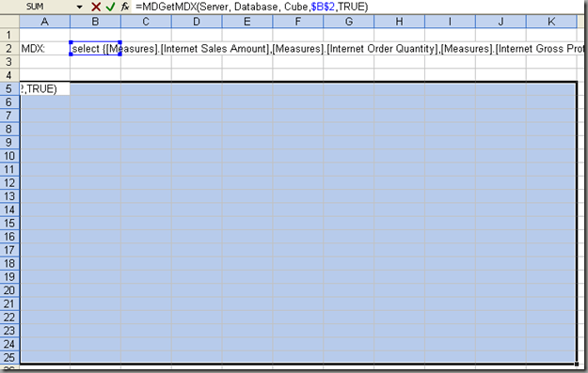Click cell A2 labeled MDX:
This screenshot has width=588, height=373.
[44, 49]
